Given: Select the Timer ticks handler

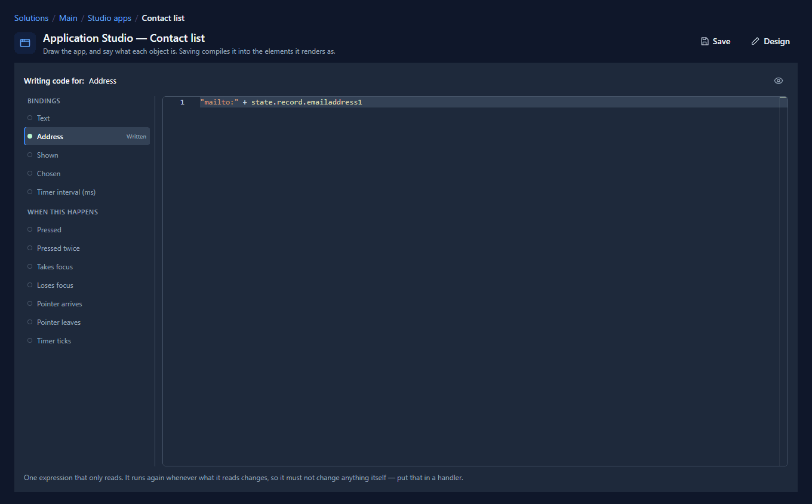Looking at the screenshot, I should [87, 341].
